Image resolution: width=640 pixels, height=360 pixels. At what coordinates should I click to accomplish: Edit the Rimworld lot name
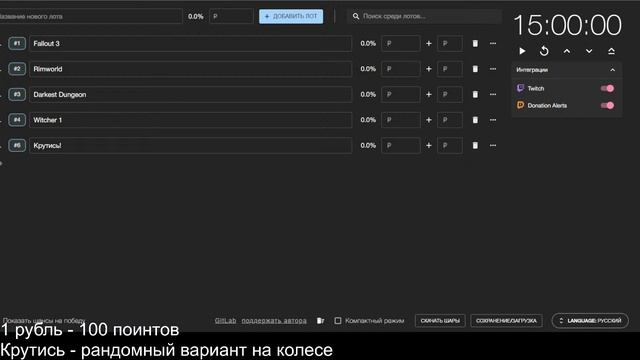(x=190, y=69)
